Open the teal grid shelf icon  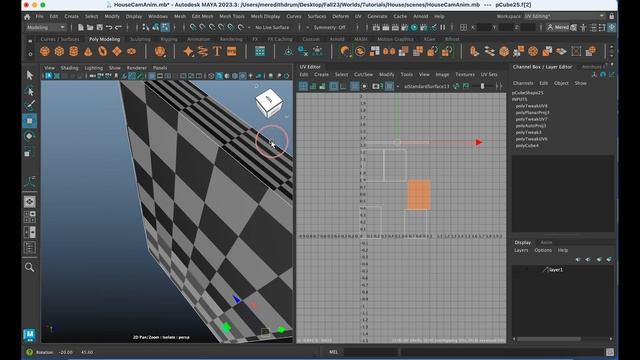click(x=260, y=51)
